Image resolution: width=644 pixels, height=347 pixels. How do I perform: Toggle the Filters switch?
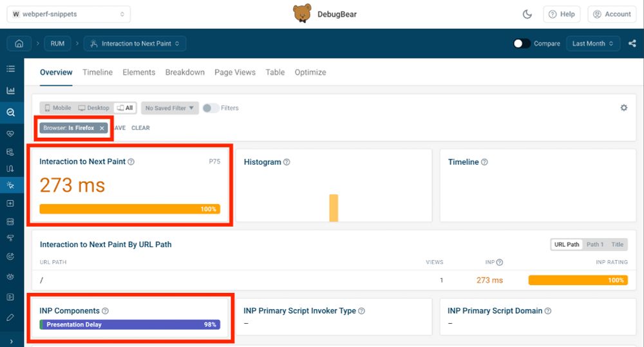pyautogui.click(x=211, y=108)
